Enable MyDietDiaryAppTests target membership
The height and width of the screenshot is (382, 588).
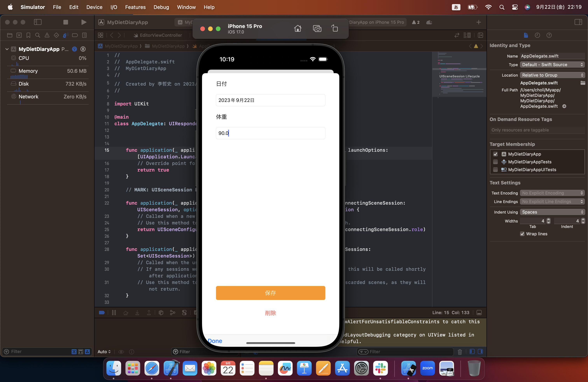click(495, 162)
